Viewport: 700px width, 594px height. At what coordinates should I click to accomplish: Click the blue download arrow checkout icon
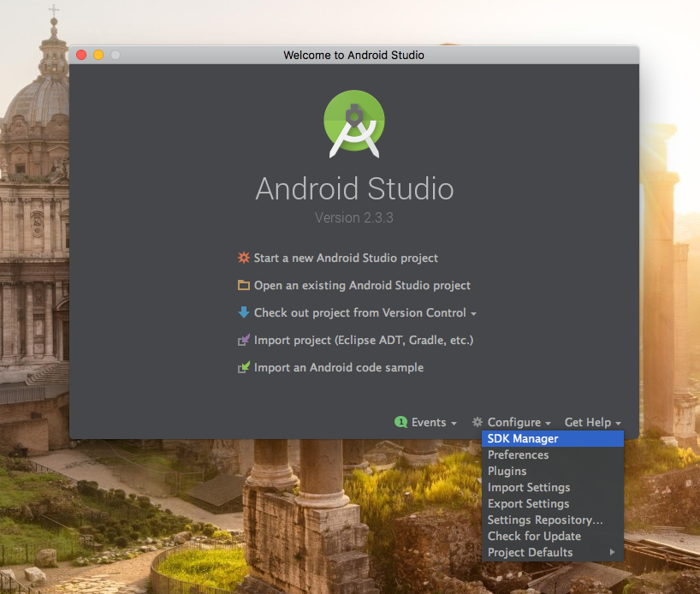(x=244, y=312)
